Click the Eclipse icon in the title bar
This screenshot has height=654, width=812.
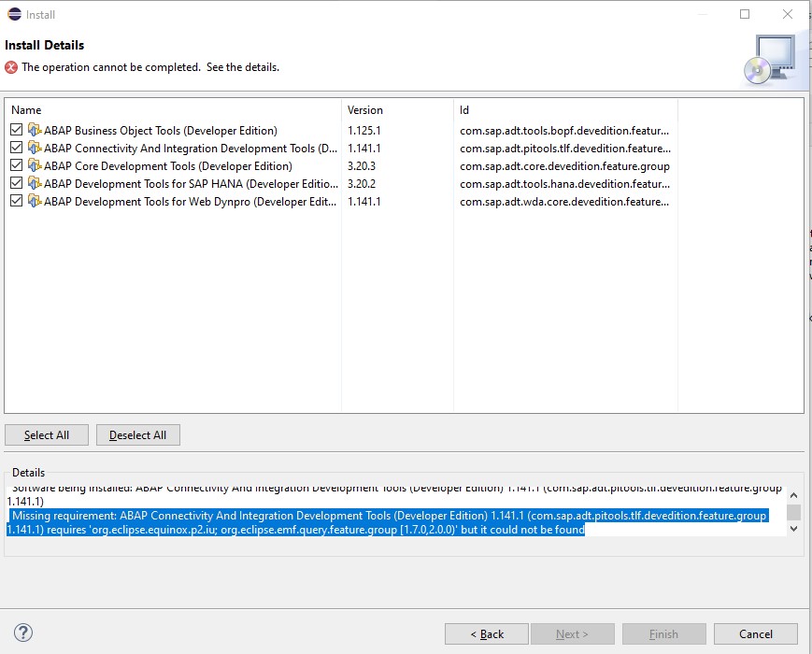click(x=15, y=14)
